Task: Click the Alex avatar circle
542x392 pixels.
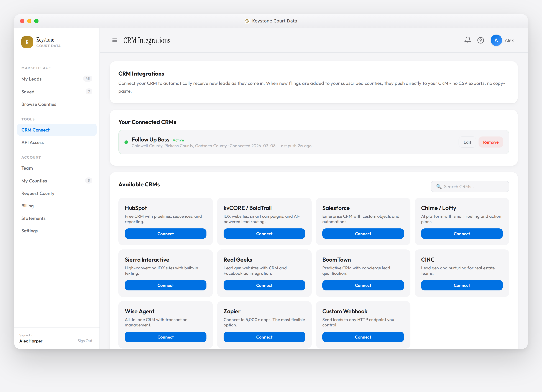Action: point(496,40)
